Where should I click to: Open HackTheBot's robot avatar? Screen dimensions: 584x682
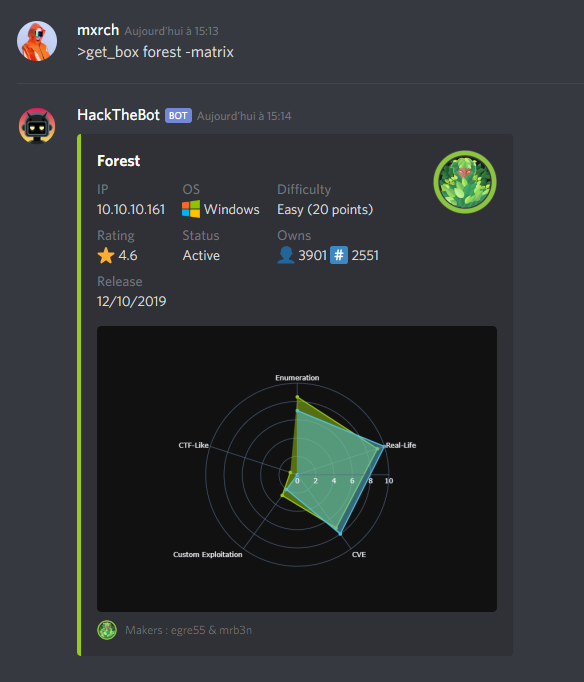[x=37, y=126]
